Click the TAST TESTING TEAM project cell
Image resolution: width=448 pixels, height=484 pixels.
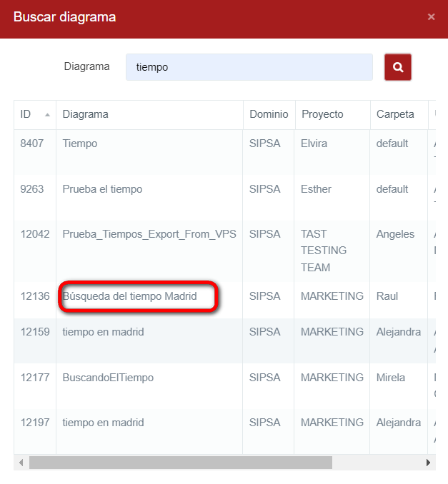[324, 251]
